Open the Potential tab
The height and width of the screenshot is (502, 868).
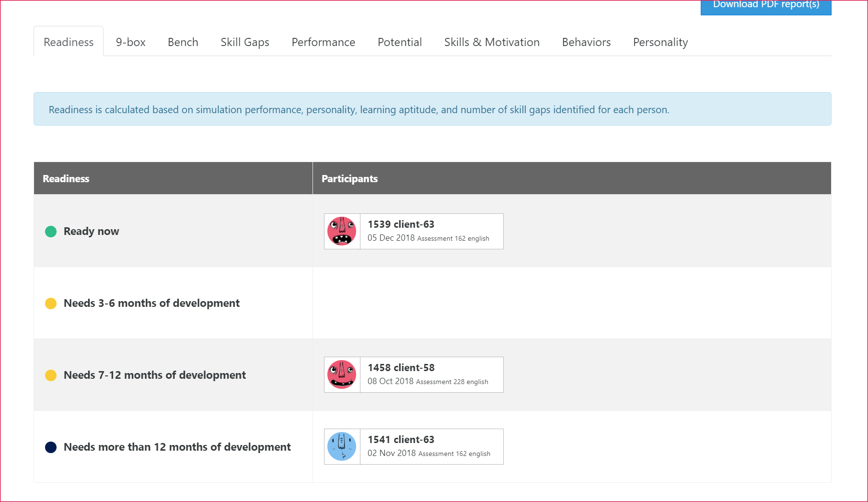click(399, 42)
